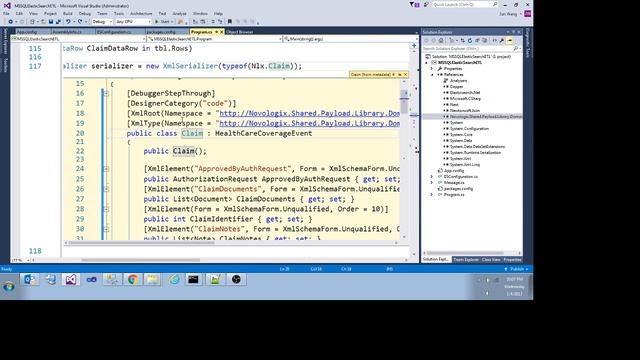Select the Elasticsearch.Net reference
The height and width of the screenshot is (360, 640).
tap(464, 93)
